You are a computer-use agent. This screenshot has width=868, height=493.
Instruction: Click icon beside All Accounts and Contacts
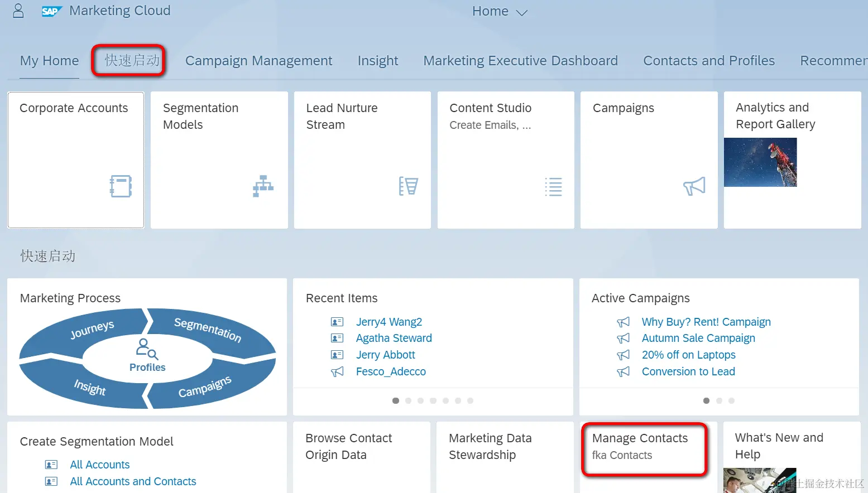[x=51, y=481]
